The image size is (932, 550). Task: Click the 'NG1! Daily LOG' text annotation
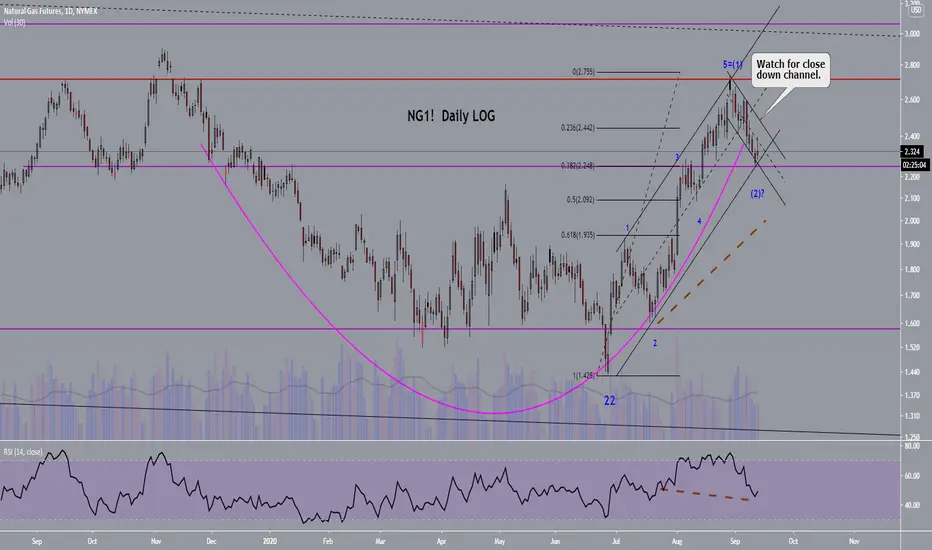[451, 116]
